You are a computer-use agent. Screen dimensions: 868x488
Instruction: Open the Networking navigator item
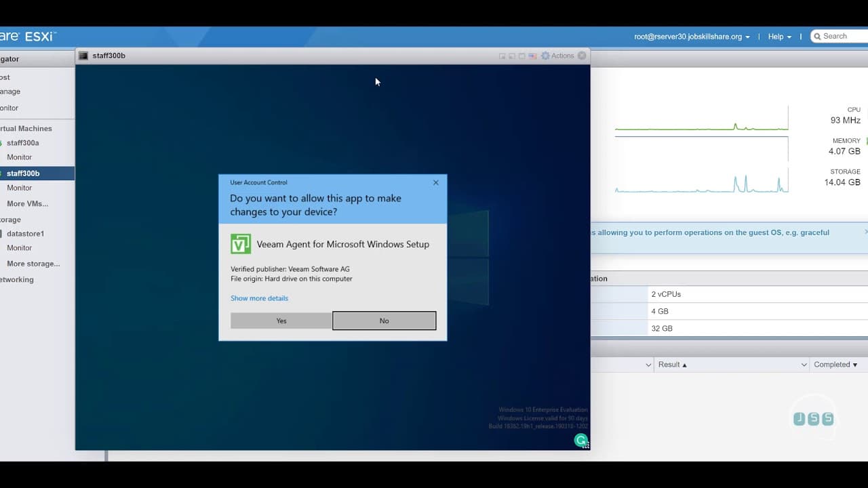pos(17,279)
